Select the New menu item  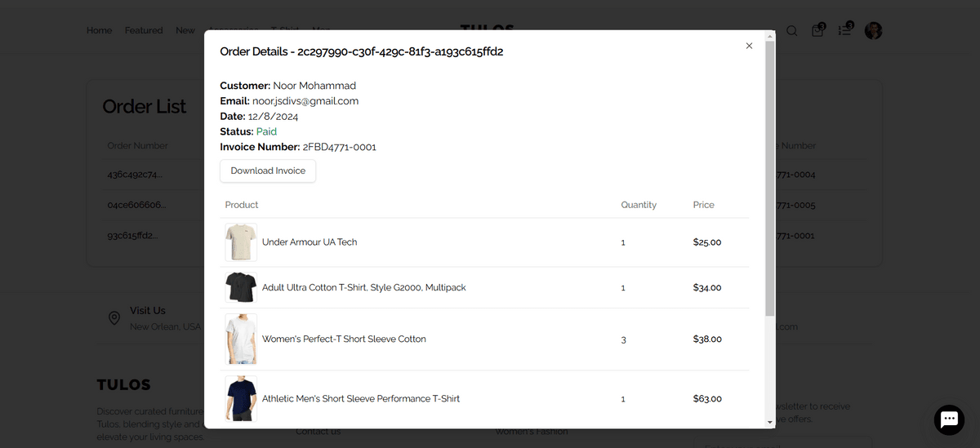185,31
